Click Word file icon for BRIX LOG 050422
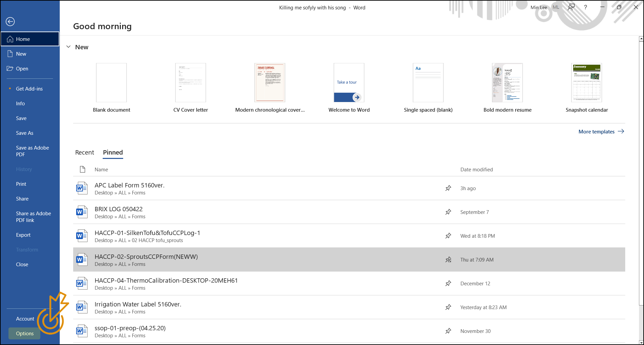 pos(82,212)
